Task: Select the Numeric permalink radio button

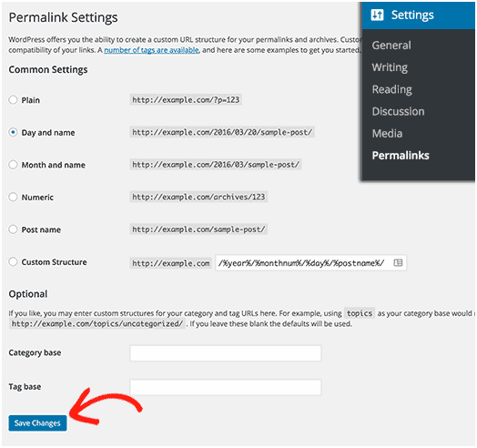Action: [x=13, y=197]
